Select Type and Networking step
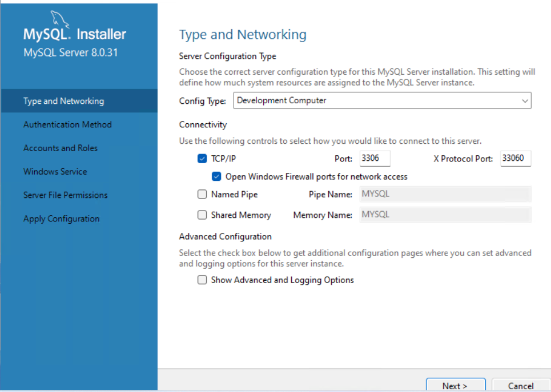551x392 pixels. [x=63, y=101]
